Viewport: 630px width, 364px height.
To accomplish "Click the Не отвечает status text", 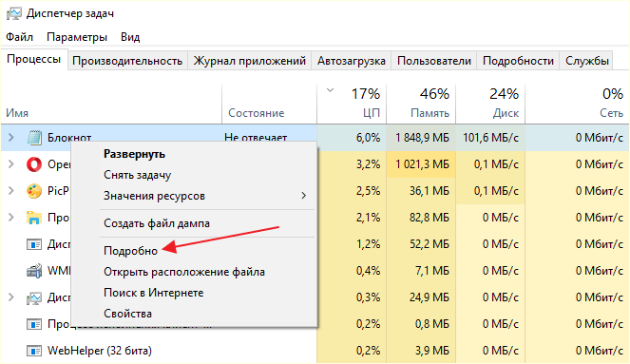I will 256,138.
